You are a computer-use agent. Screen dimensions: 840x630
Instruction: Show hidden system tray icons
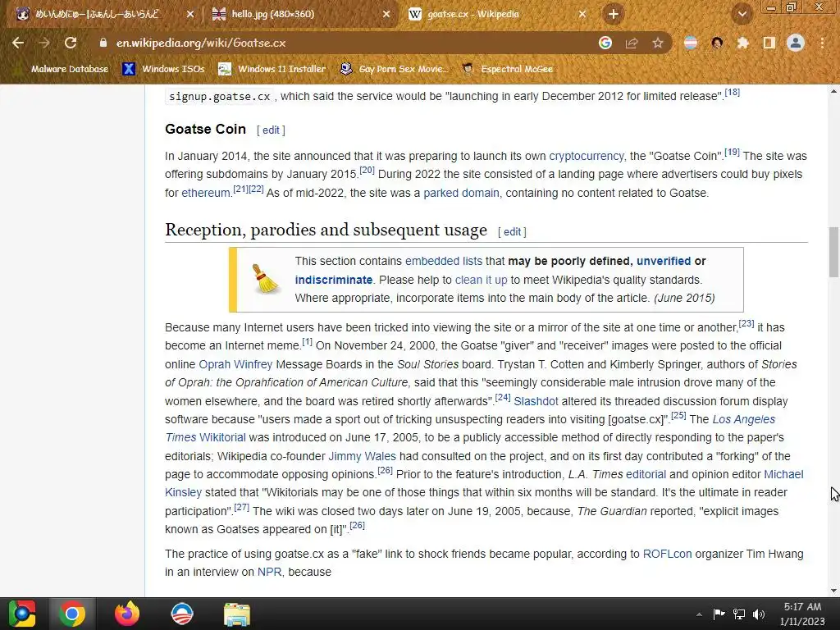coord(699,614)
